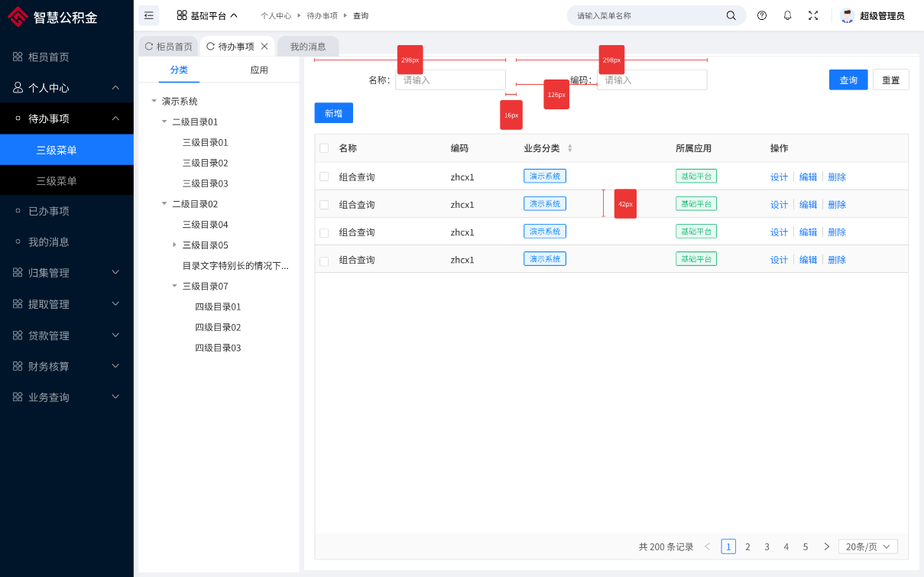Click the 超级管理员 user avatar

point(847,15)
